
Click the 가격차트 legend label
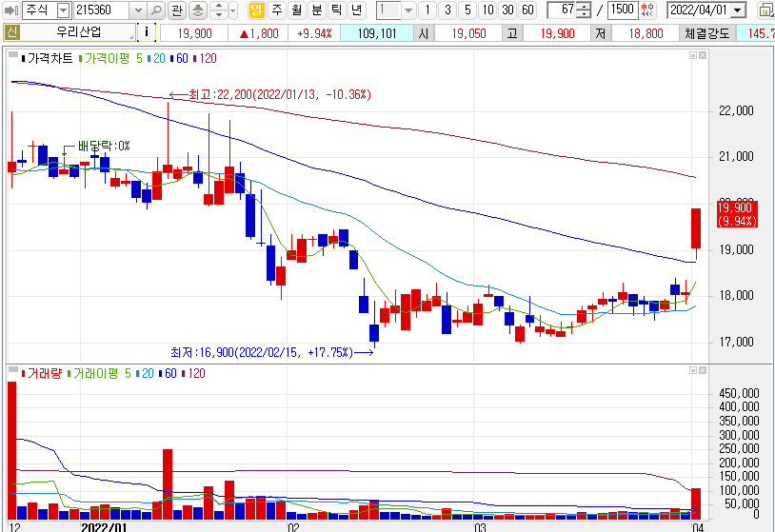(50, 58)
